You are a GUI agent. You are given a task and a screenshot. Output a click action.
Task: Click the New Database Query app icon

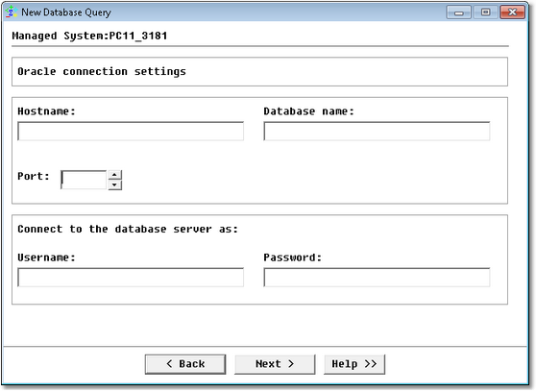[12, 12]
